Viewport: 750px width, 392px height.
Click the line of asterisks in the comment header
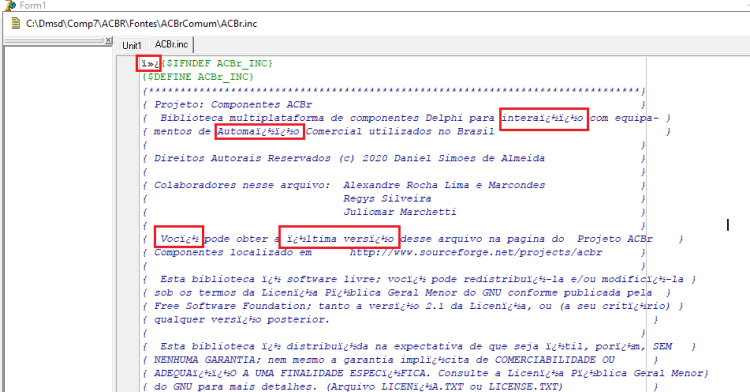[x=394, y=91]
